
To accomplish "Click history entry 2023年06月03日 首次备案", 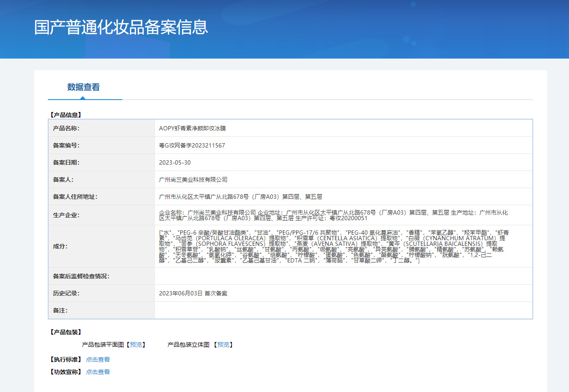I will point(193,293).
